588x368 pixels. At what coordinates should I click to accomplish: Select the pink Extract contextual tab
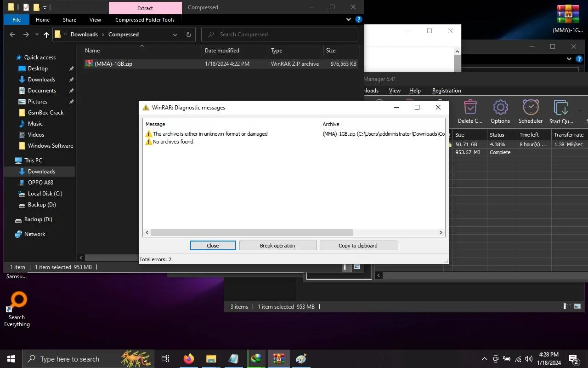(x=145, y=8)
